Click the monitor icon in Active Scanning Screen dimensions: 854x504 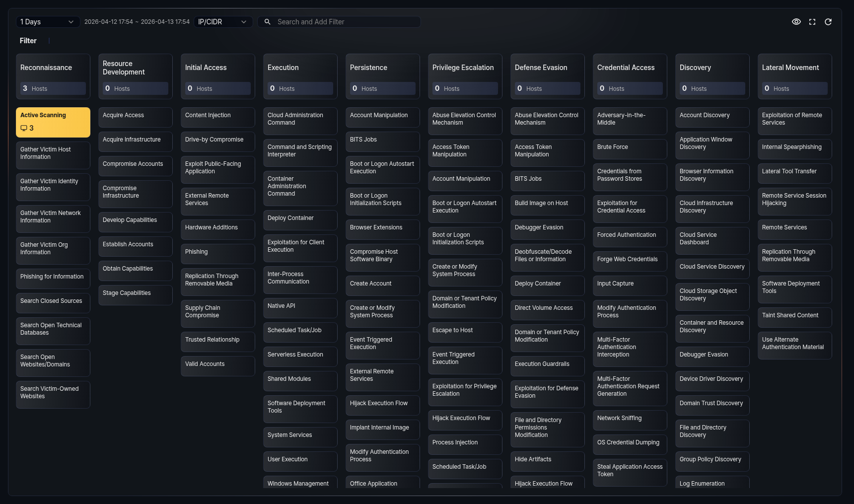24,128
